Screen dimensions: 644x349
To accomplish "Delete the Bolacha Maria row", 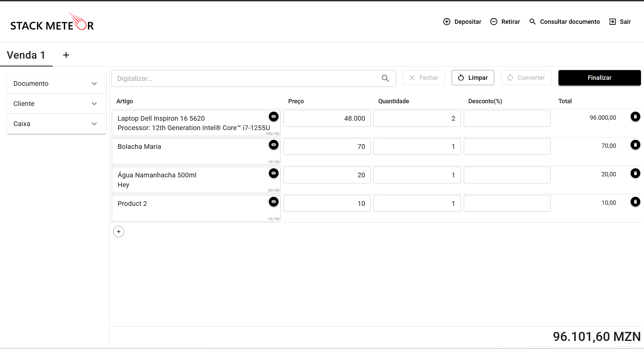I will (635, 145).
